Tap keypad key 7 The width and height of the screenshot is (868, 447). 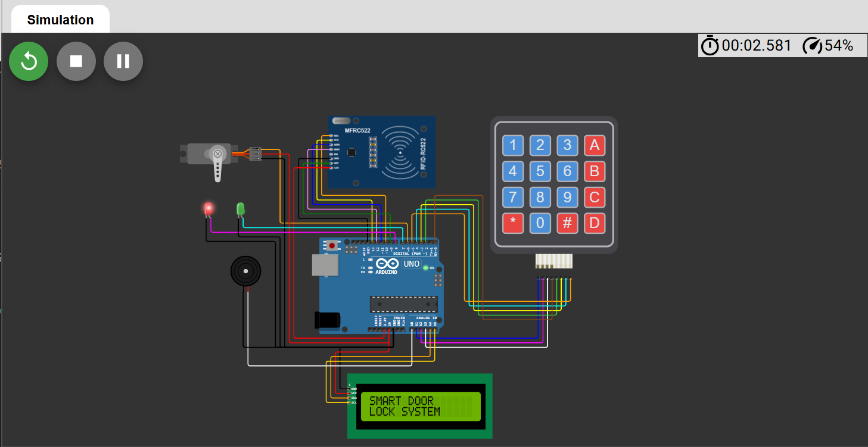click(513, 197)
